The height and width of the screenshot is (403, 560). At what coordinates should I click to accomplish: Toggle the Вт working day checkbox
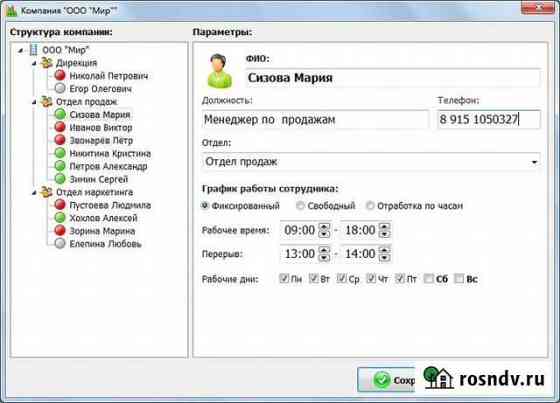[x=313, y=278]
